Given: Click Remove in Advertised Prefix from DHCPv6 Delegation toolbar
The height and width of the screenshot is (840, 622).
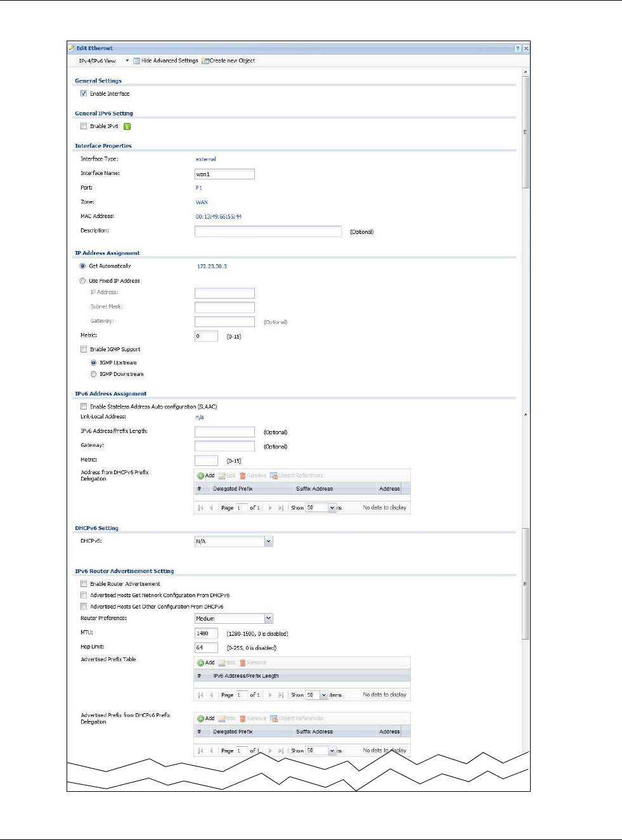Looking at the screenshot, I should coord(253,718).
